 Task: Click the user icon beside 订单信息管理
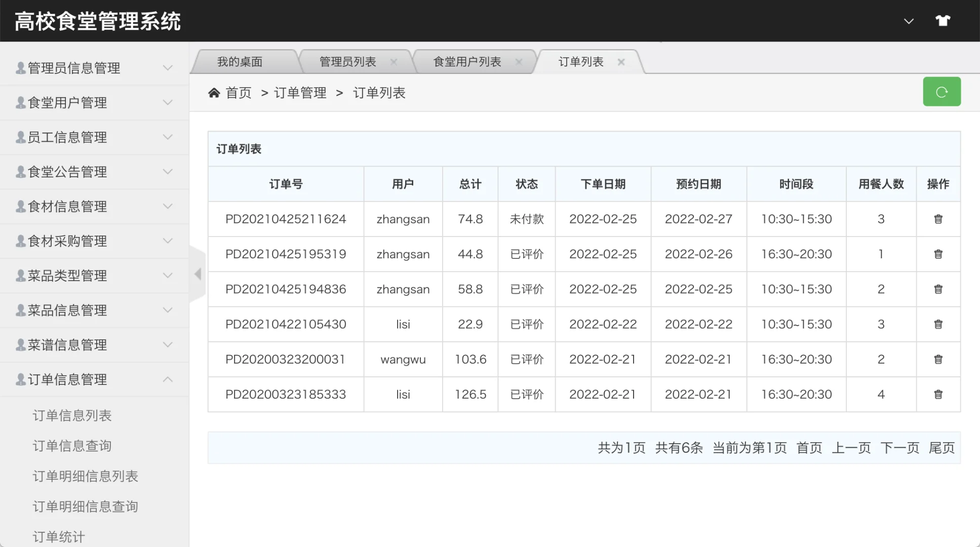tap(20, 378)
